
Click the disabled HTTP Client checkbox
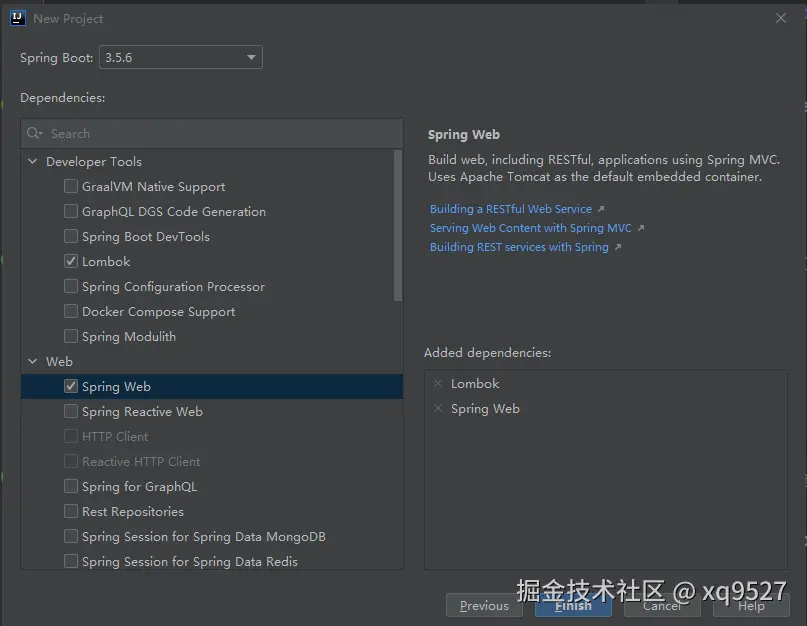coord(71,437)
